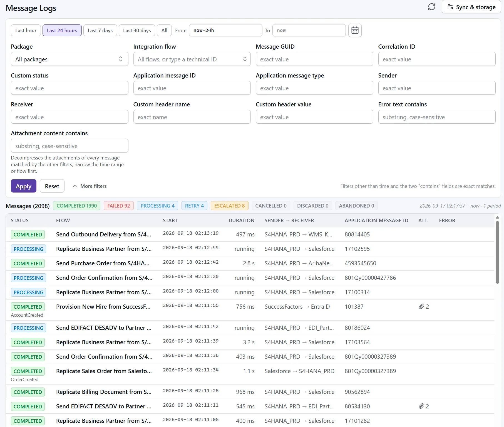Screen dimensions: 504x427
Task: Click the start time 2026-09-18 02:12:44
Action: pyautogui.click(x=191, y=248)
